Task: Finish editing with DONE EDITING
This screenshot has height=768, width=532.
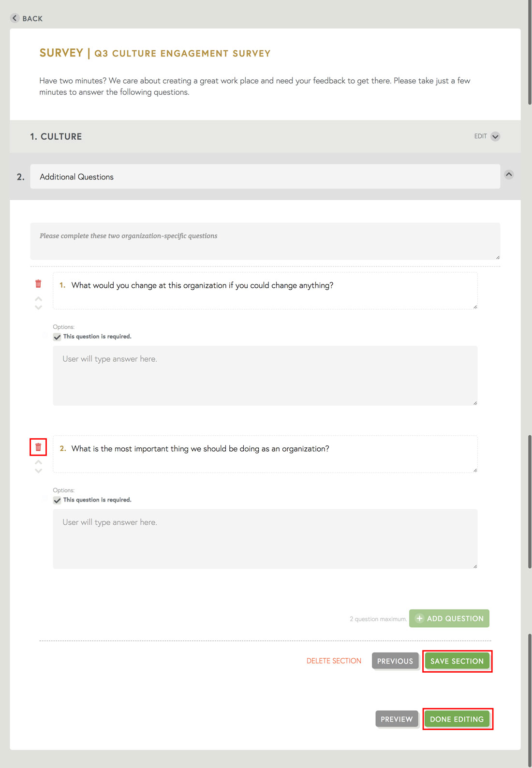Action: (x=457, y=719)
